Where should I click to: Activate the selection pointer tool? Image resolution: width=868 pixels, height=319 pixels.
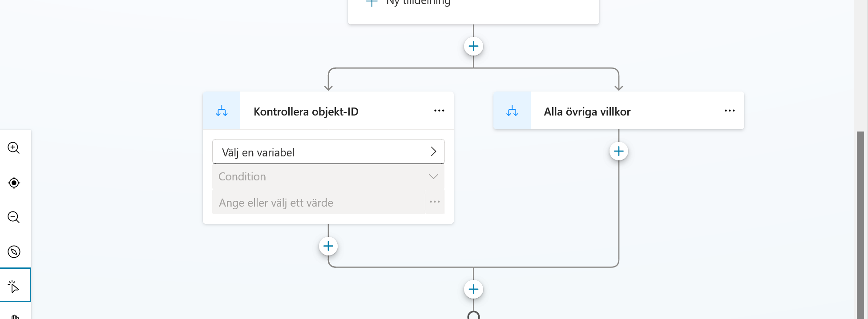coord(15,285)
